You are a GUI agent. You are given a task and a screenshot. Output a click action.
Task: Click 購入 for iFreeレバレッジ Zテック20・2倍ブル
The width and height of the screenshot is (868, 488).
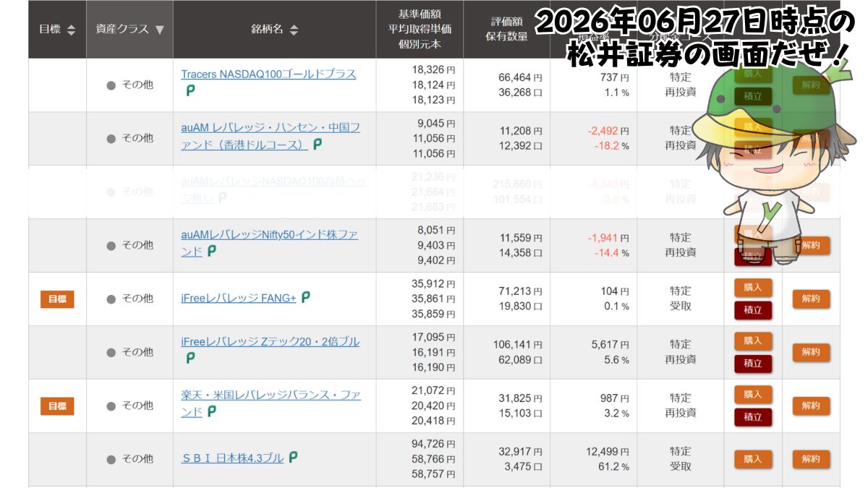pos(753,341)
